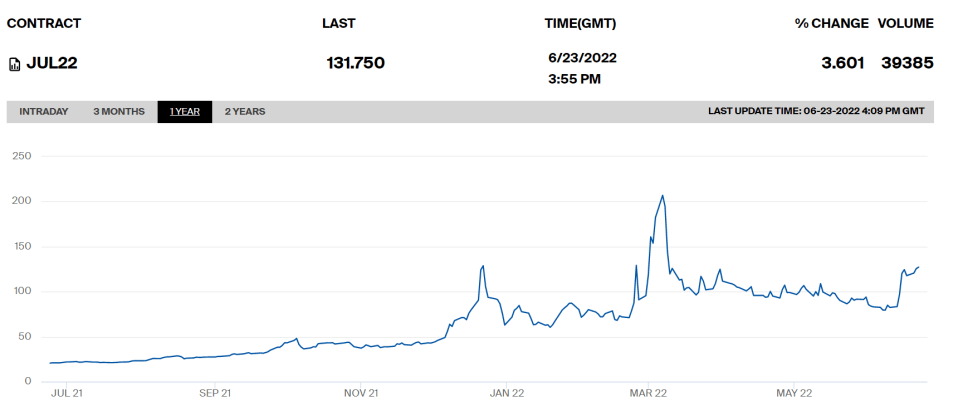The image size is (958, 406).
Task: Click the MAR 22 x-axis label
Action: pos(649,393)
